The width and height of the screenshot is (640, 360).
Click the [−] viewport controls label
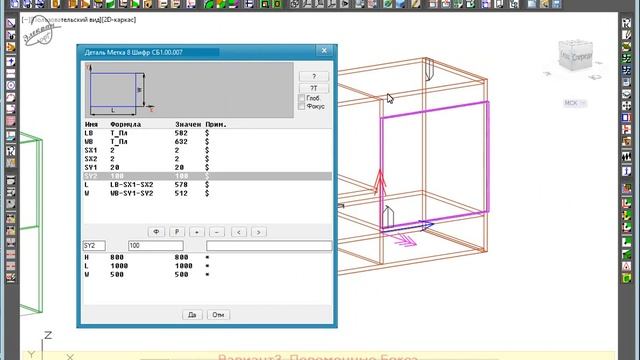pyautogui.click(x=26, y=20)
